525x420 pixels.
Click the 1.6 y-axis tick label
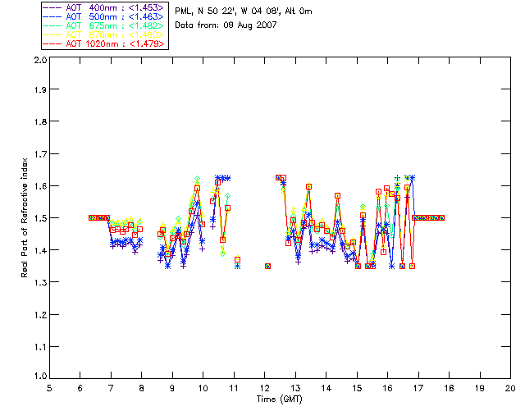point(40,186)
